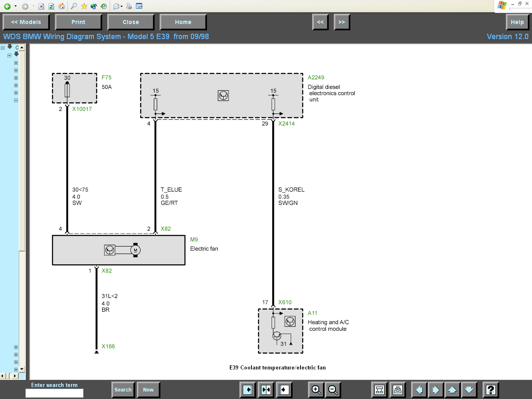The height and width of the screenshot is (399, 532).
Task: Click the pane-right arrow layout icon
Action: pyautogui.click(x=248, y=390)
